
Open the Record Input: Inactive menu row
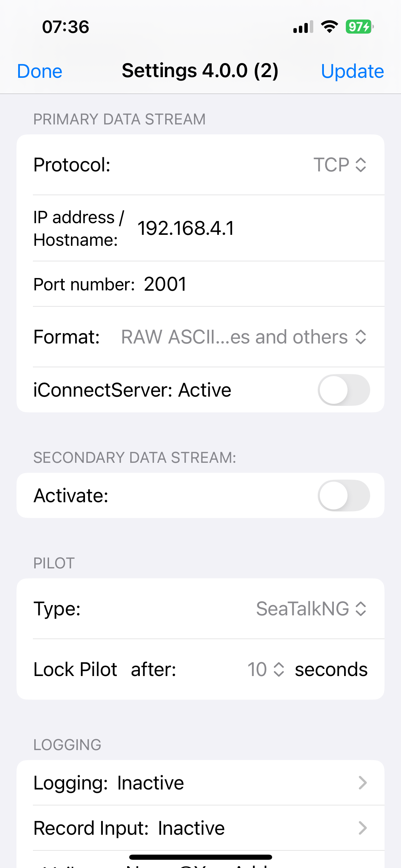pyautogui.click(x=200, y=828)
